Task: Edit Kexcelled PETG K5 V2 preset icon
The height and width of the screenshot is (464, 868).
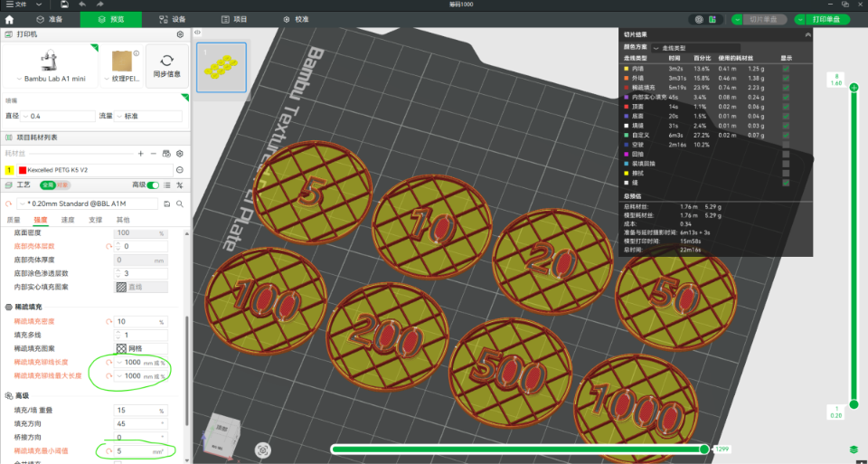Action: (180, 170)
